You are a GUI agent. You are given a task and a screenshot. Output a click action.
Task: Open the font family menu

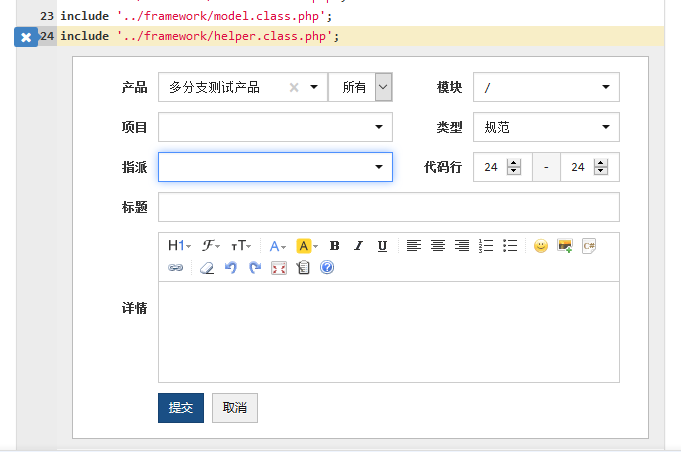click(211, 246)
